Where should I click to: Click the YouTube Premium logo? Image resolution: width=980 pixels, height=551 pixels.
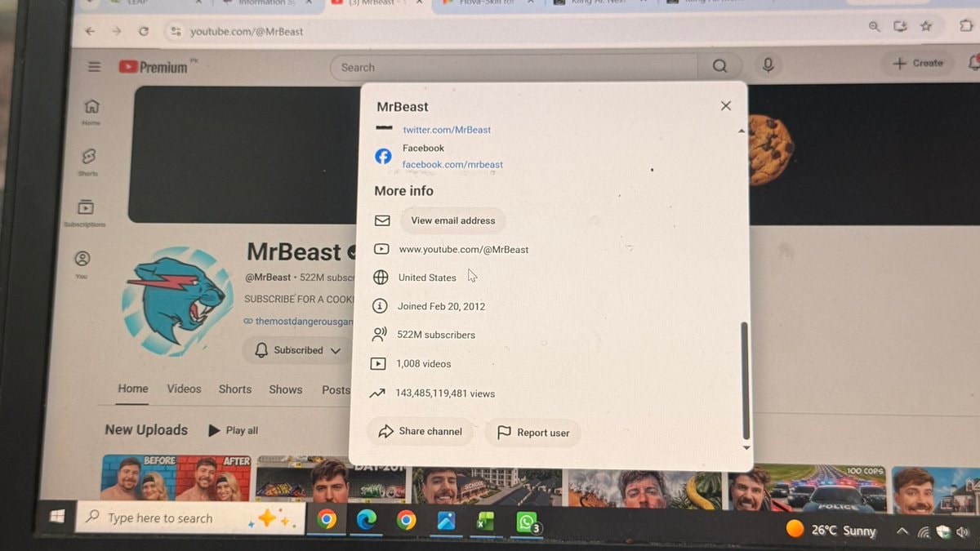click(x=154, y=67)
